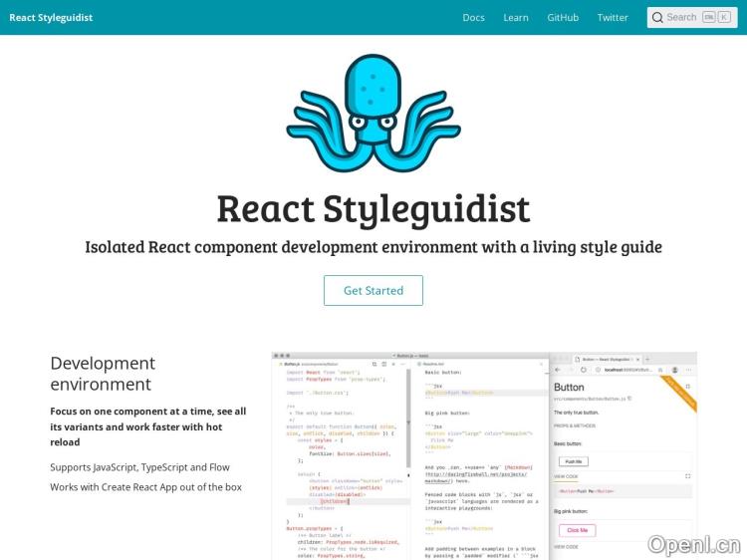Click the 'Development environment' heading
747x560 pixels.
[x=103, y=374]
